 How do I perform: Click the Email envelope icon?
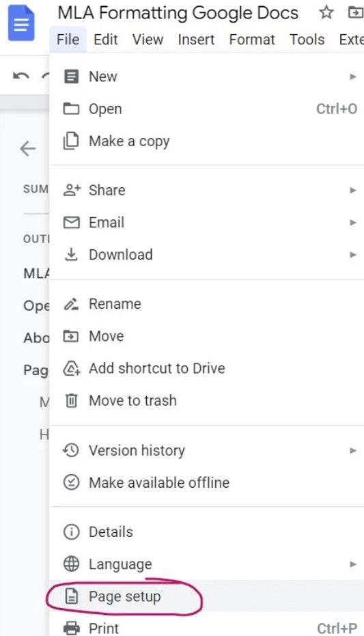coord(71,222)
